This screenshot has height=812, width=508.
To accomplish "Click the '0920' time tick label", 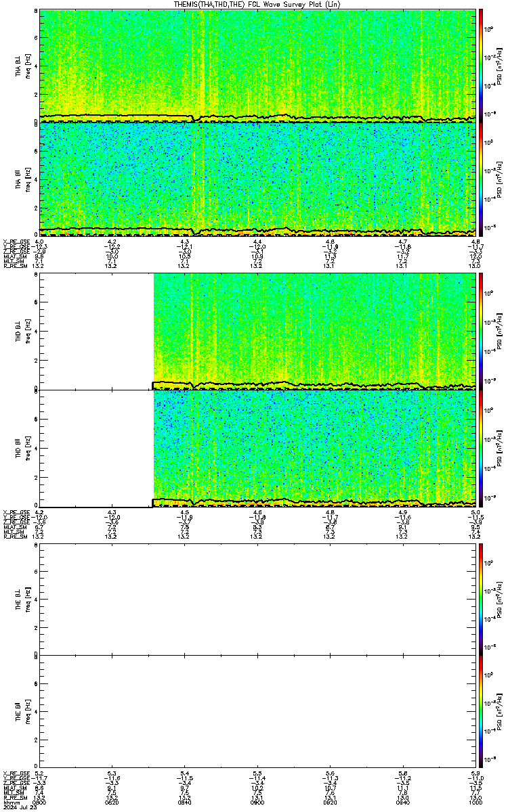I will (329, 803).
